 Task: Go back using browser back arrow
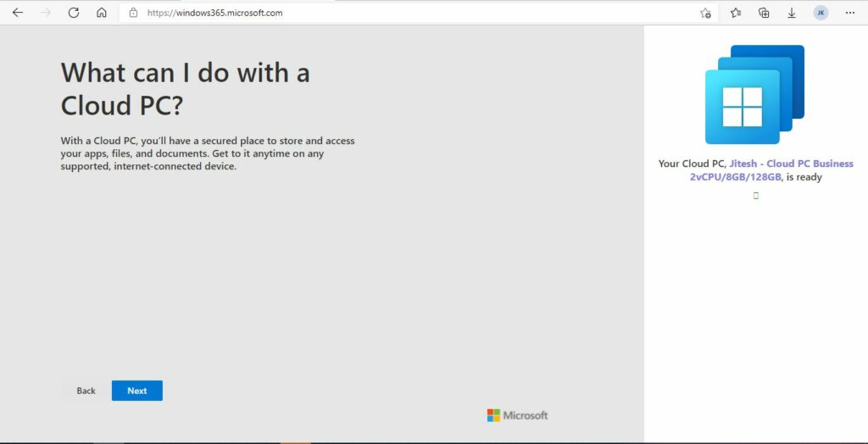click(x=18, y=13)
